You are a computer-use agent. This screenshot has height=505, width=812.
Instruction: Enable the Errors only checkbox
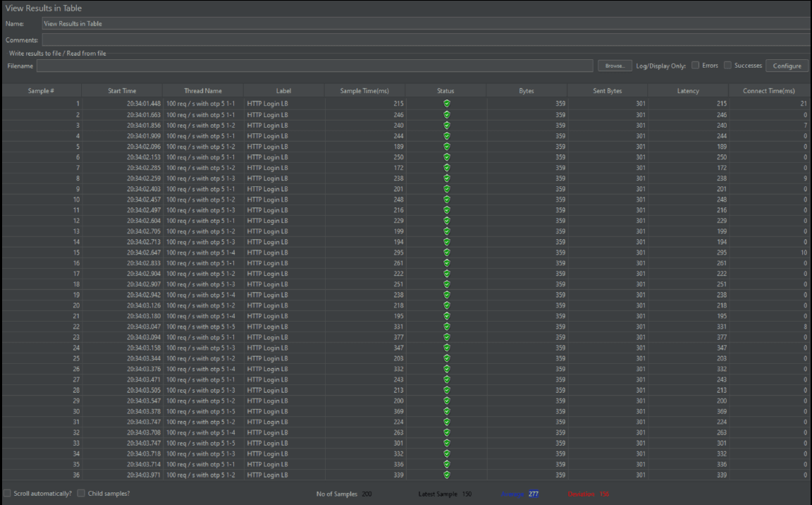(x=696, y=66)
